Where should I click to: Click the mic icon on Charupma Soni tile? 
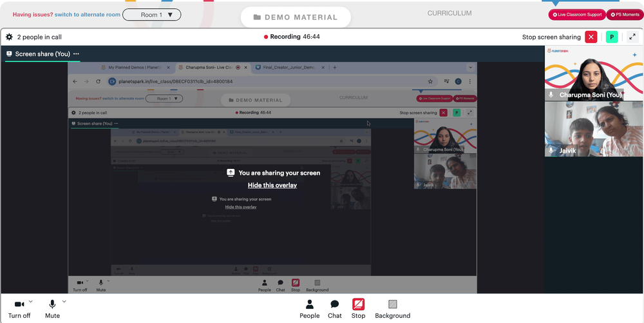[x=551, y=95]
